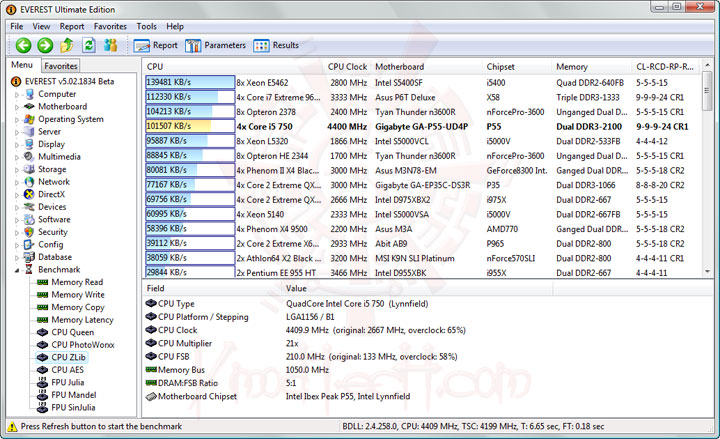The width and height of the screenshot is (720, 439).
Task: Expand the Server tree node
Action: pyautogui.click(x=17, y=132)
